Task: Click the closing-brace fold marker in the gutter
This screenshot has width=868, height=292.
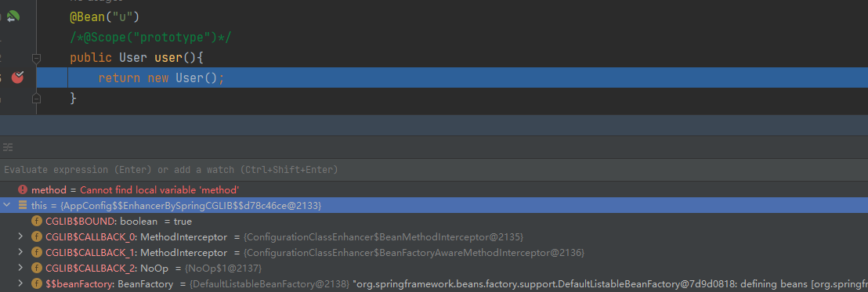Action: (x=36, y=99)
